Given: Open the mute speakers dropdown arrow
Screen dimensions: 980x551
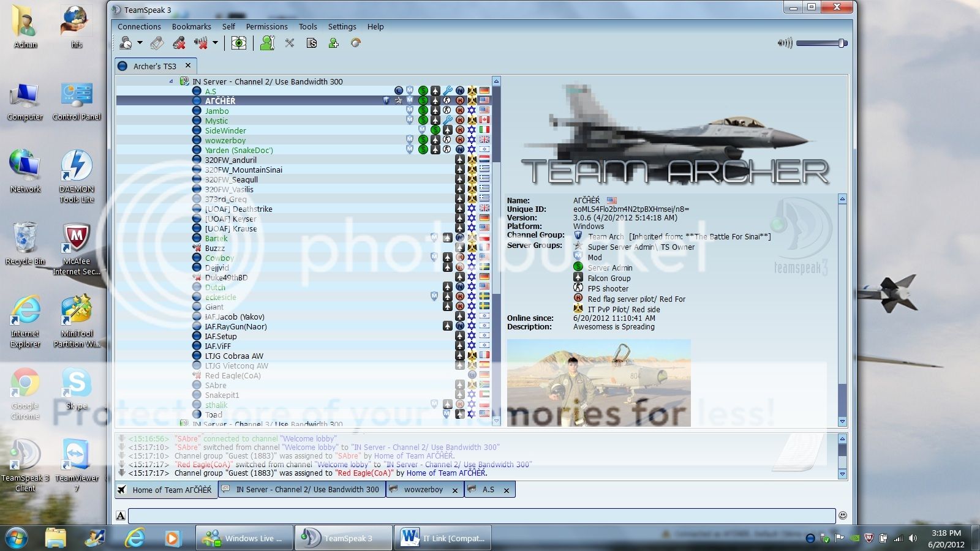Looking at the screenshot, I should [x=215, y=43].
